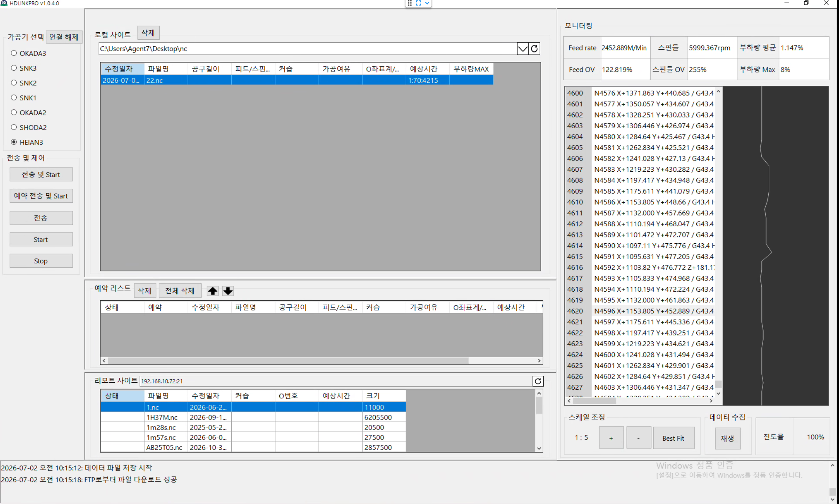The image size is (839, 504).
Task: Choose SNK2 as the machine
Action: (14, 83)
